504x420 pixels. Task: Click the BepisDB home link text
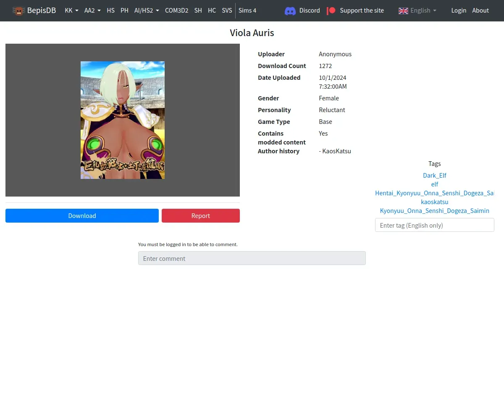coord(42,10)
